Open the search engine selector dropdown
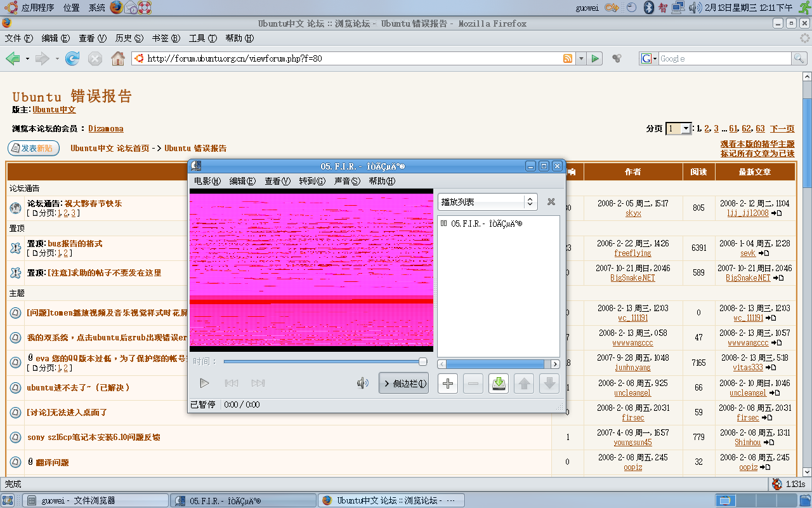 (649, 58)
